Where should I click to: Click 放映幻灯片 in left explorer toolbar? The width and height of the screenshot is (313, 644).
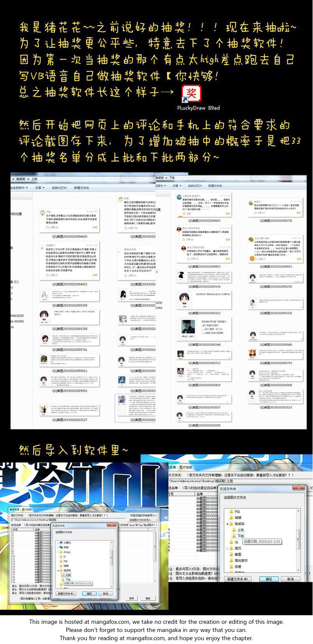pos(59,188)
